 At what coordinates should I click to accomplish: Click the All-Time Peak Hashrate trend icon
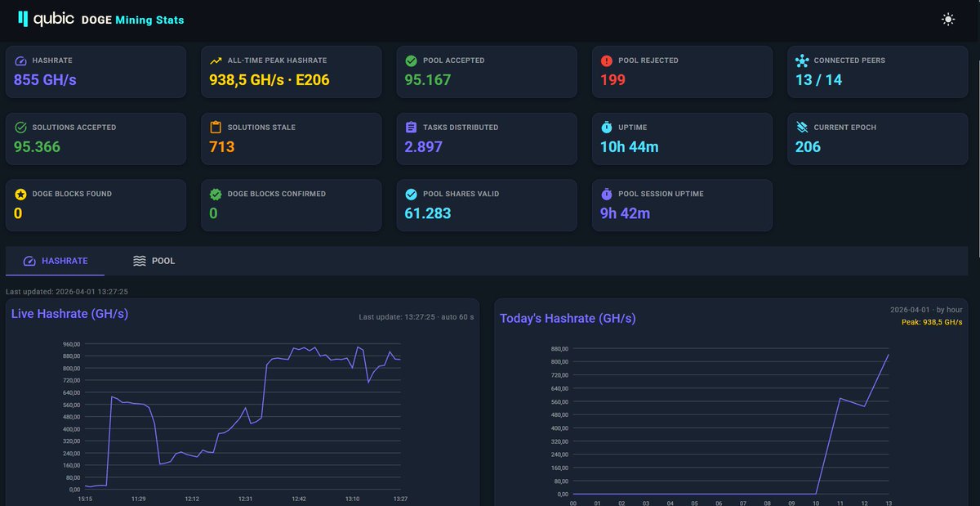pyautogui.click(x=216, y=60)
